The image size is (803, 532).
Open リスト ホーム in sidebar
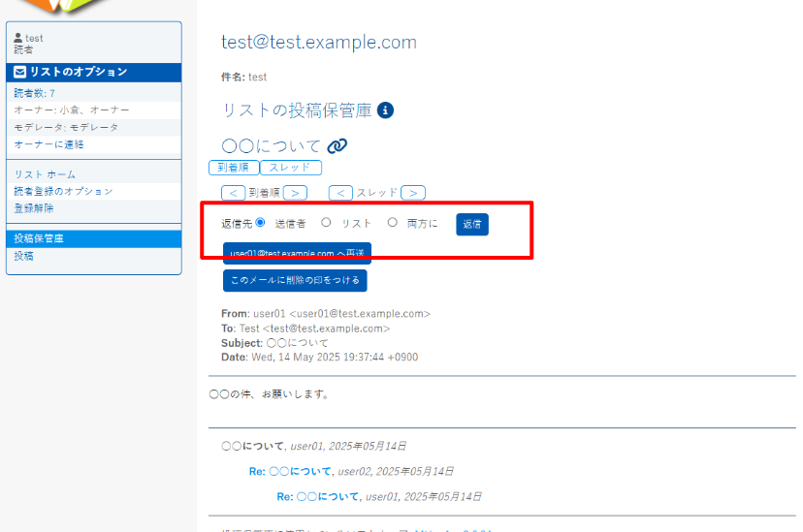(45, 174)
